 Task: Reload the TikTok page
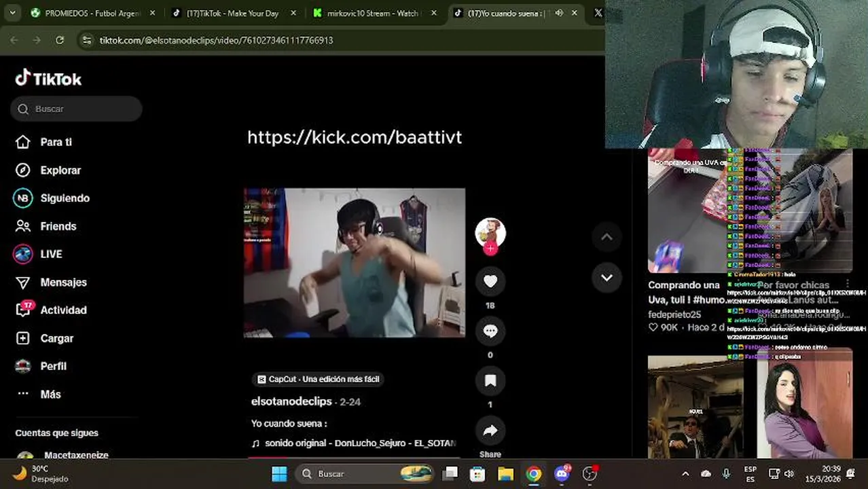(x=60, y=40)
